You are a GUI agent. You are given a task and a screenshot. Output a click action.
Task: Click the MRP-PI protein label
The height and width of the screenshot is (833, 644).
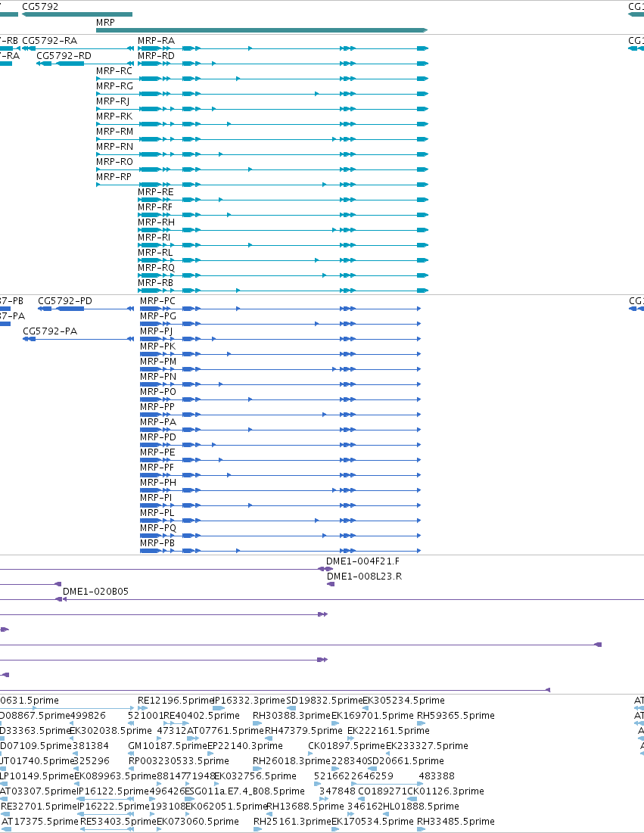(x=156, y=498)
